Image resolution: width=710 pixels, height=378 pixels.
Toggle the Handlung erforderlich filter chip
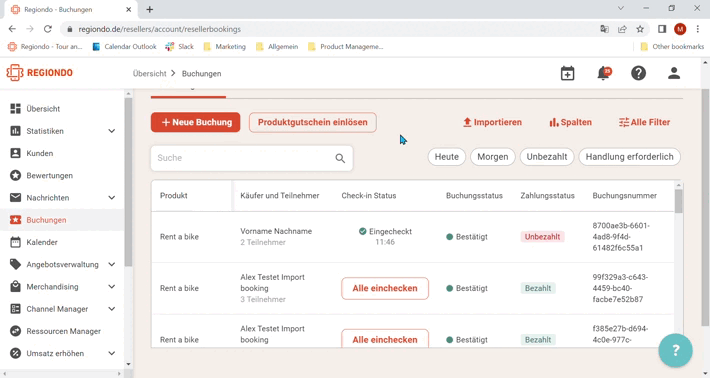point(629,157)
